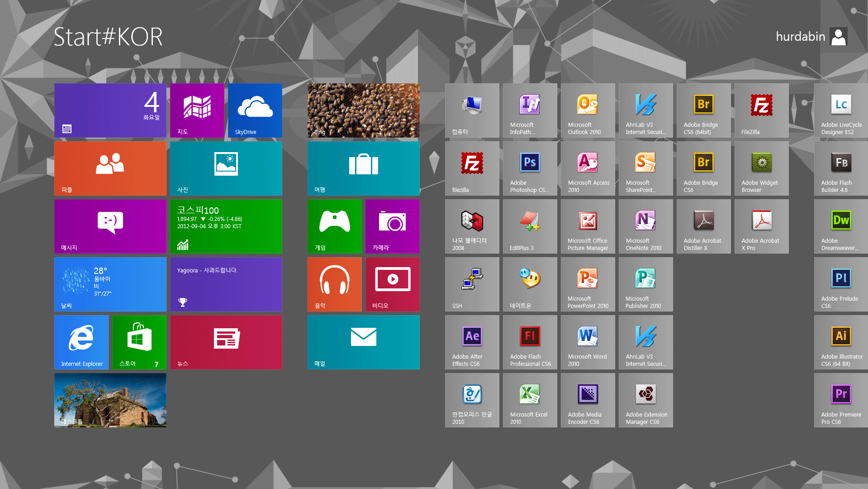Launch Adobe Photoshop CS6
The image size is (868, 489).
[530, 168]
